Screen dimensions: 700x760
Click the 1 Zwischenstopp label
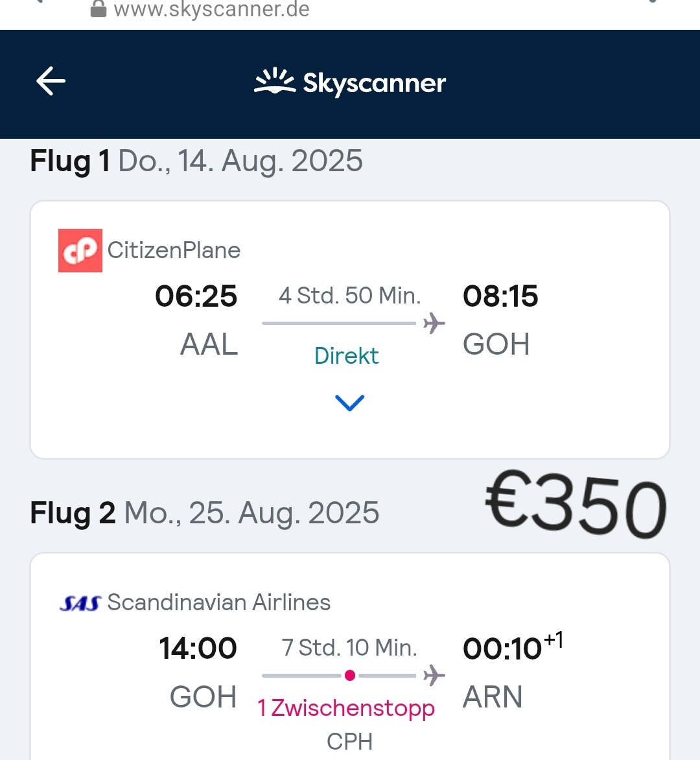(x=346, y=708)
